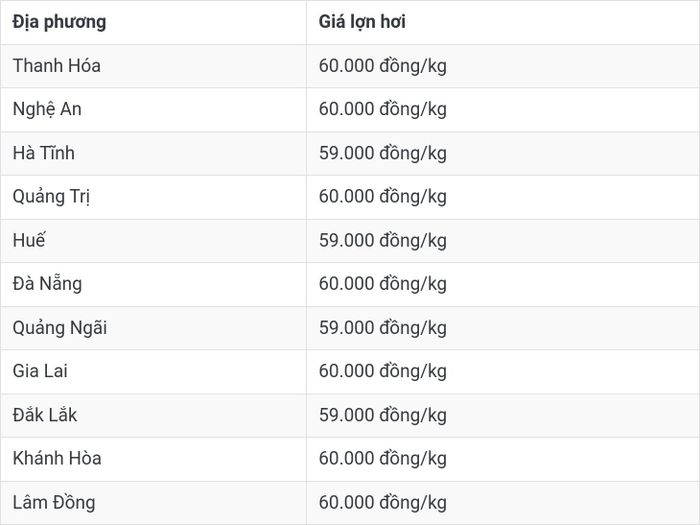Select the Đắk Lắk cell
The image size is (700, 525).
[153, 416]
